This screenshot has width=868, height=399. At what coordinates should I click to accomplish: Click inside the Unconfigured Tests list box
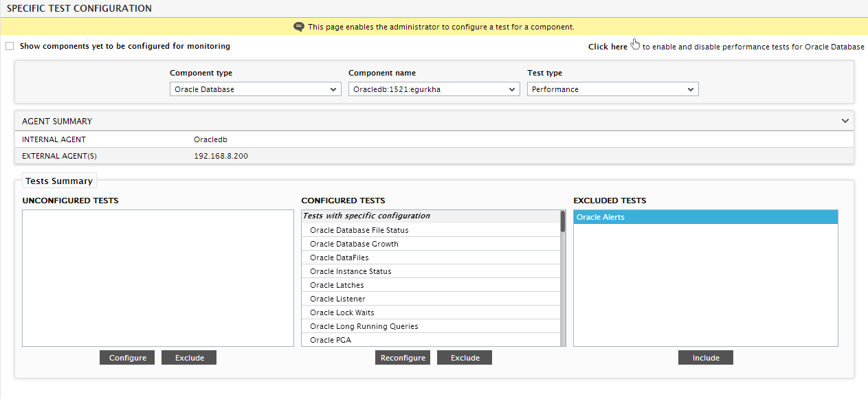[x=158, y=278]
